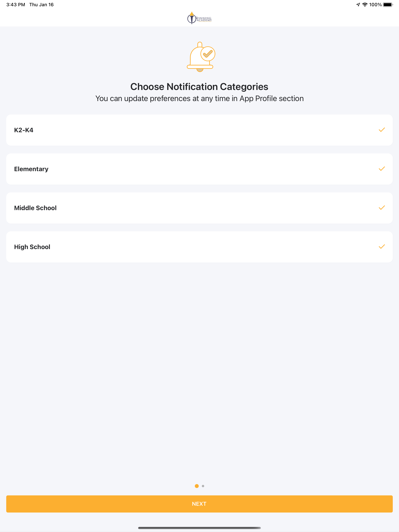Tap the location services arrow icon
This screenshot has width=399, height=532.
[358, 4]
